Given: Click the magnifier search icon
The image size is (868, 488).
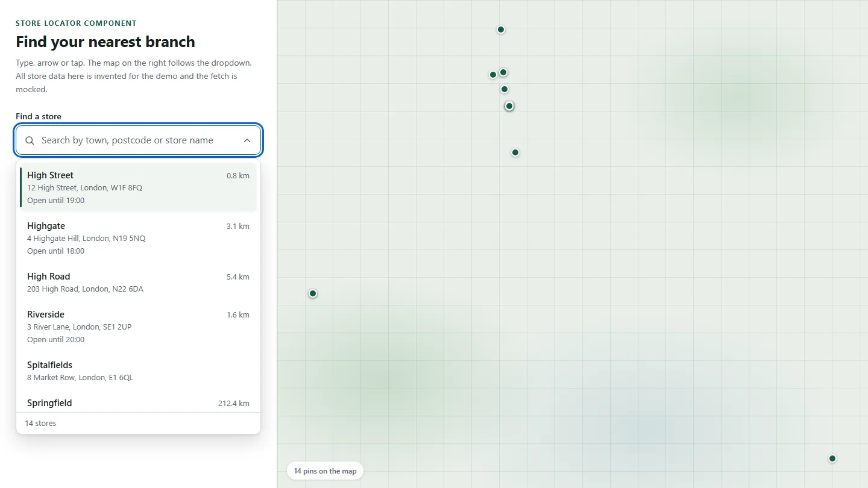Looking at the screenshot, I should click(30, 140).
